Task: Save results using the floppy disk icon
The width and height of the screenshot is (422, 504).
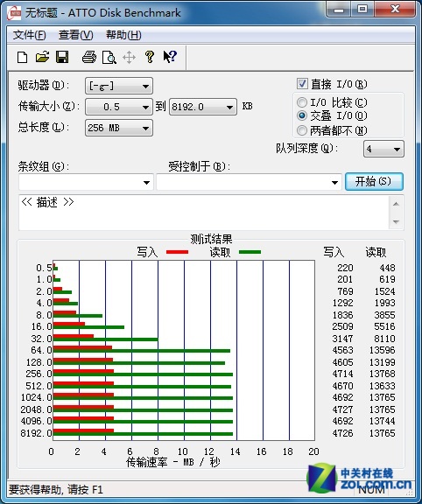Action: [62, 57]
